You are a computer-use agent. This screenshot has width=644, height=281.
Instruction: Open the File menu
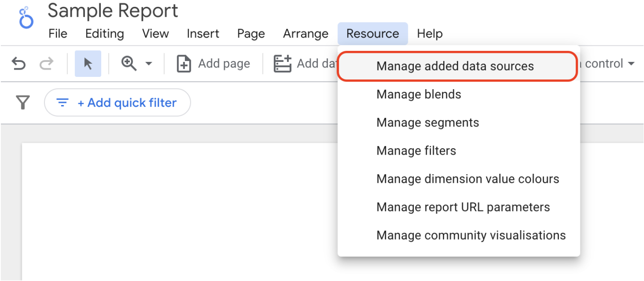coord(58,34)
